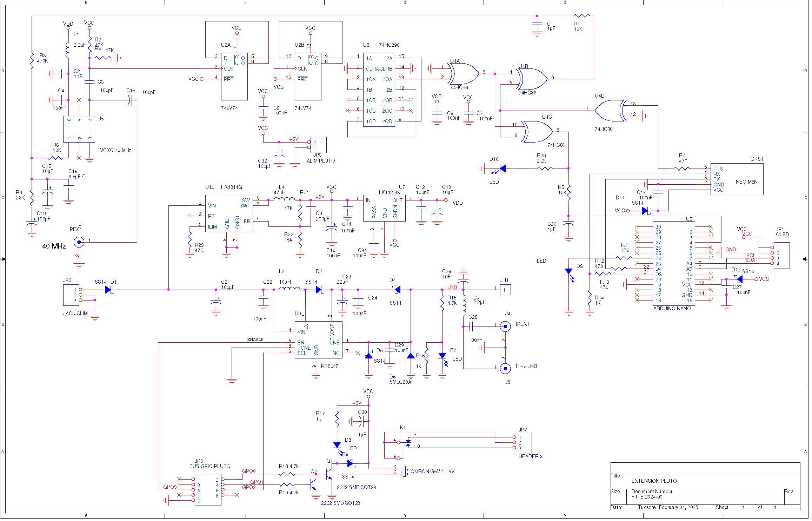Screen dimensions: 812x521
Task: Select the C1 1µF capacitor symbol
Action: point(537,24)
